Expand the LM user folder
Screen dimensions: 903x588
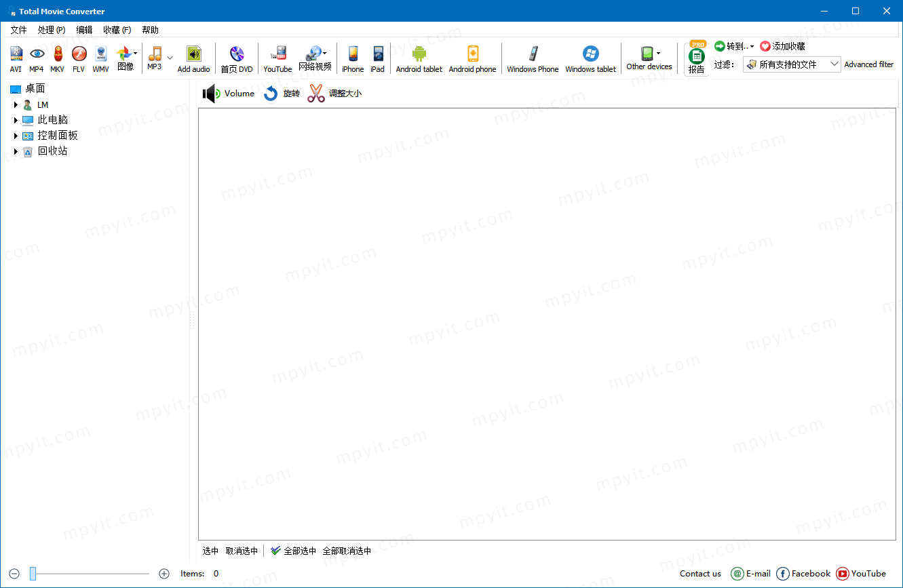(x=16, y=105)
